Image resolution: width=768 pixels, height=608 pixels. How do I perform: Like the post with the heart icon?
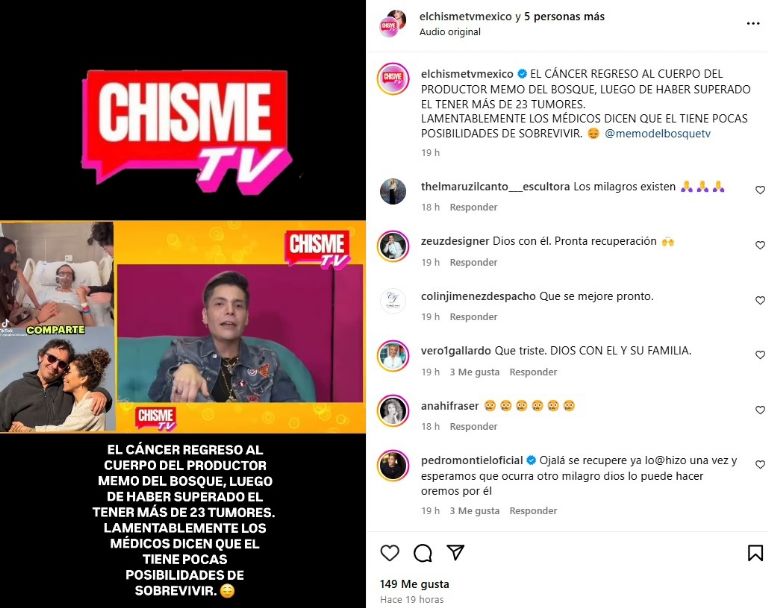tap(390, 553)
